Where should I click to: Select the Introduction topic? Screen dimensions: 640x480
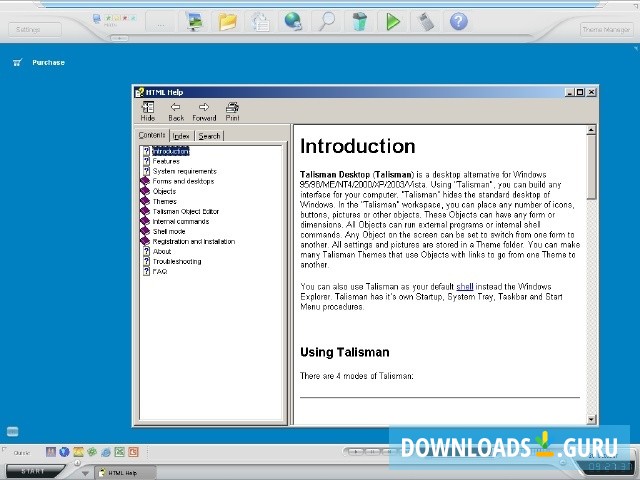(x=171, y=151)
